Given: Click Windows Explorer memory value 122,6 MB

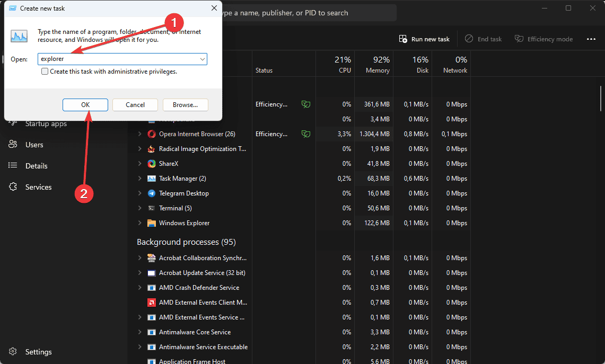Looking at the screenshot, I should click(x=377, y=223).
